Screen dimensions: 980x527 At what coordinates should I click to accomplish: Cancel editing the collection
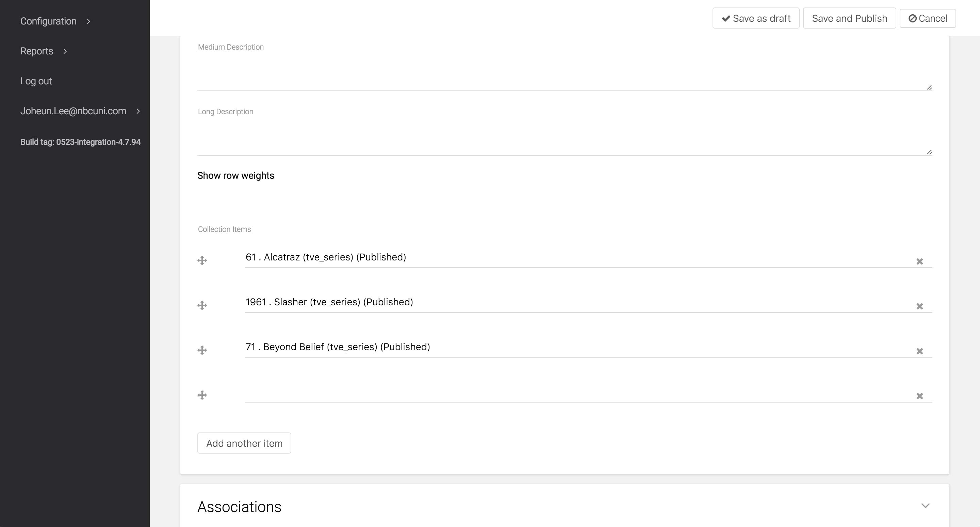click(x=928, y=18)
